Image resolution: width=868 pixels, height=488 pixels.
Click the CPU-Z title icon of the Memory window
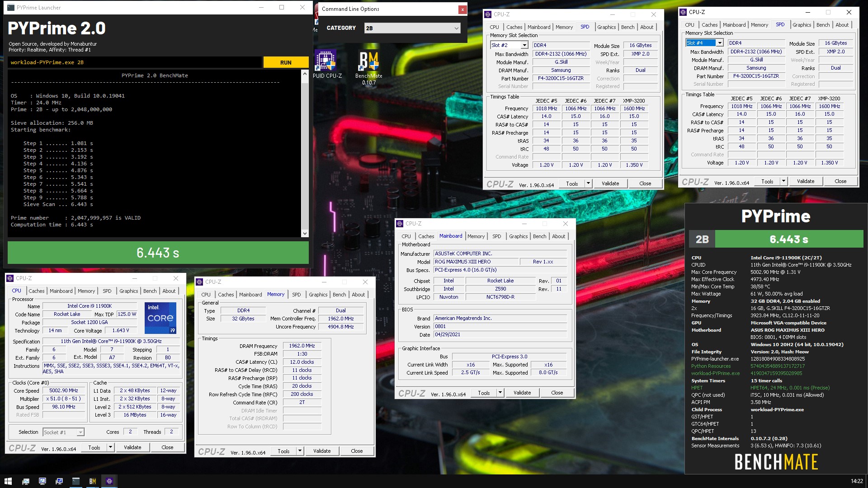tap(199, 282)
